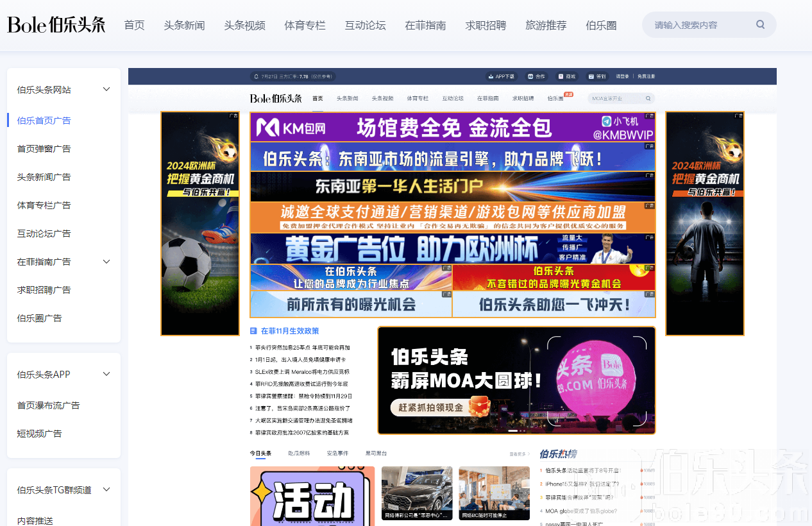Open 头条视频 in top navigation
Image resolution: width=812 pixels, height=526 pixels.
[x=244, y=25]
